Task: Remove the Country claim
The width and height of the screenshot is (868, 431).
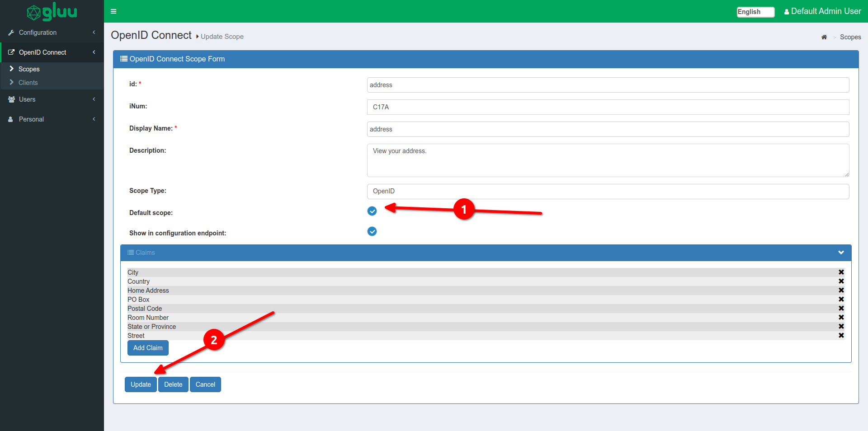Action: (x=841, y=281)
